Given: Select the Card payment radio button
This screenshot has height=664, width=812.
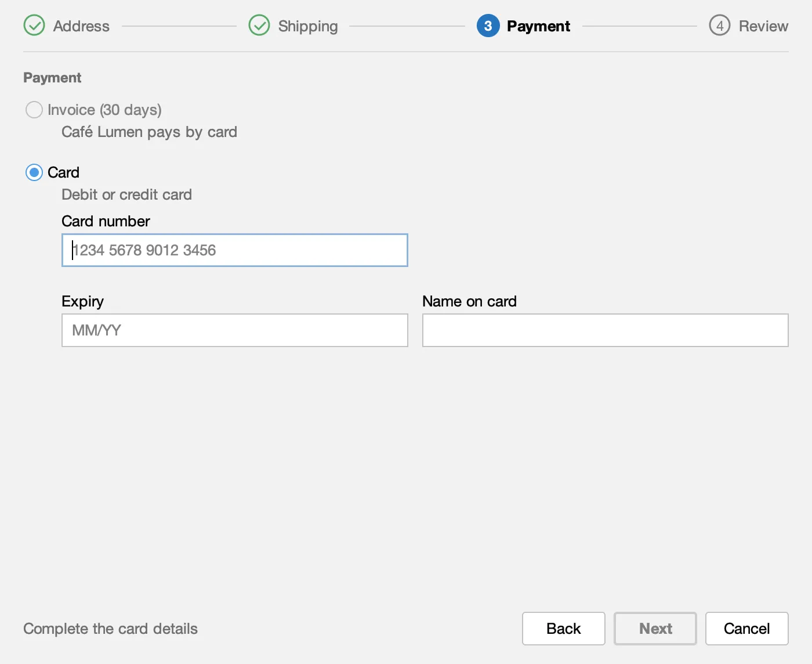Looking at the screenshot, I should point(34,172).
